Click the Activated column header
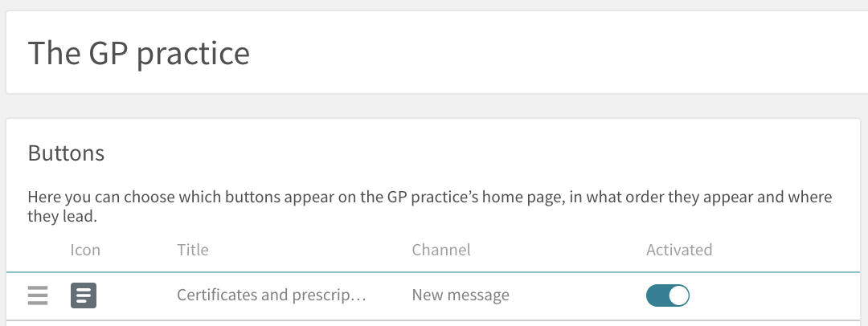868x326 pixels. click(679, 250)
